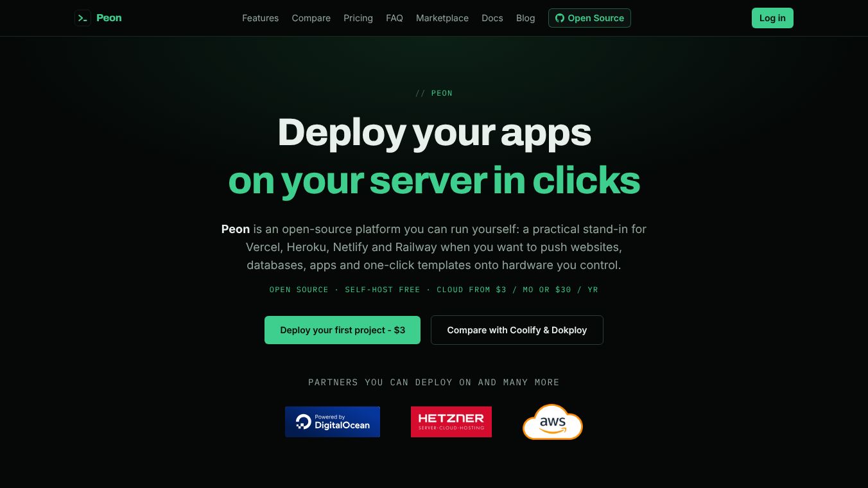The height and width of the screenshot is (488, 868).
Task: Open the Docs nav item
Action: 492,18
